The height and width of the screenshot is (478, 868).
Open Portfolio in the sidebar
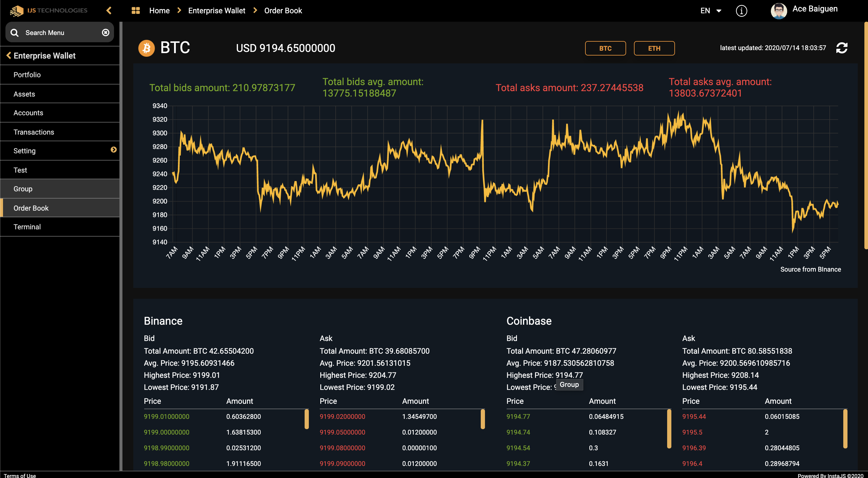[x=27, y=75]
